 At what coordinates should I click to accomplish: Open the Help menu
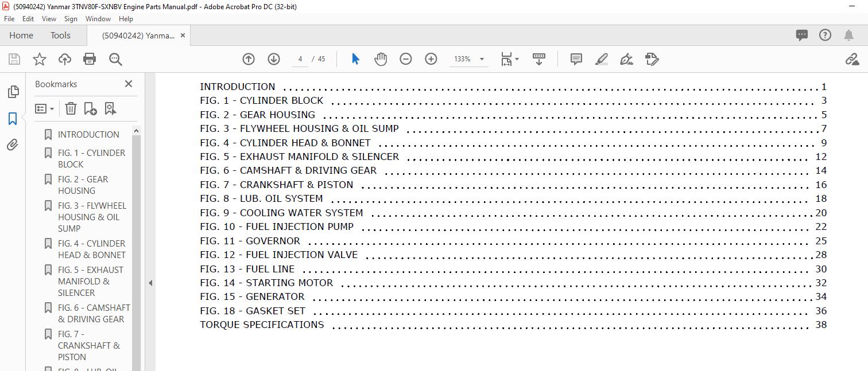coord(126,19)
